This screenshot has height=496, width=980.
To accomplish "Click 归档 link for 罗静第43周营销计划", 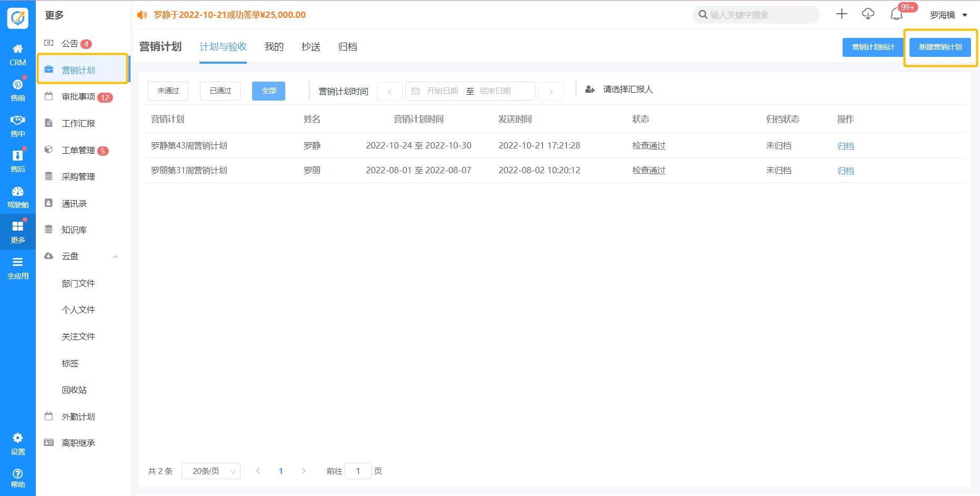I will 845,146.
